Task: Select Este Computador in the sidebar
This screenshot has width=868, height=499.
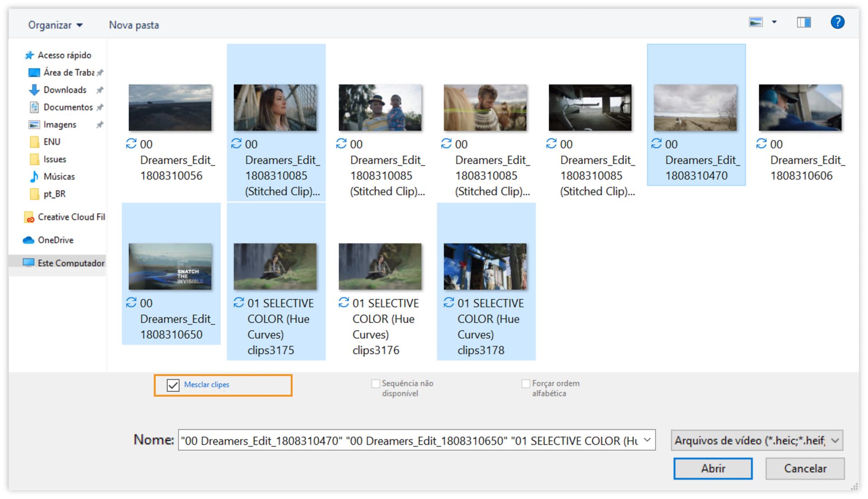Action: pyautogui.click(x=63, y=263)
